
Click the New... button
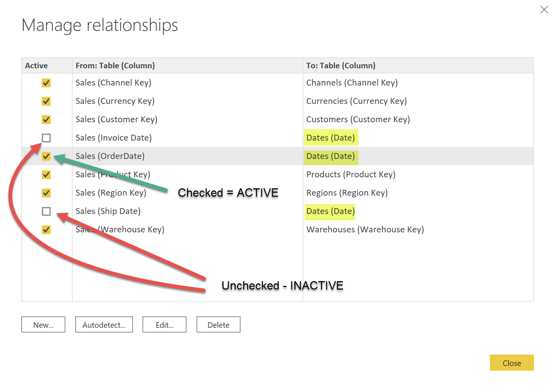click(43, 325)
